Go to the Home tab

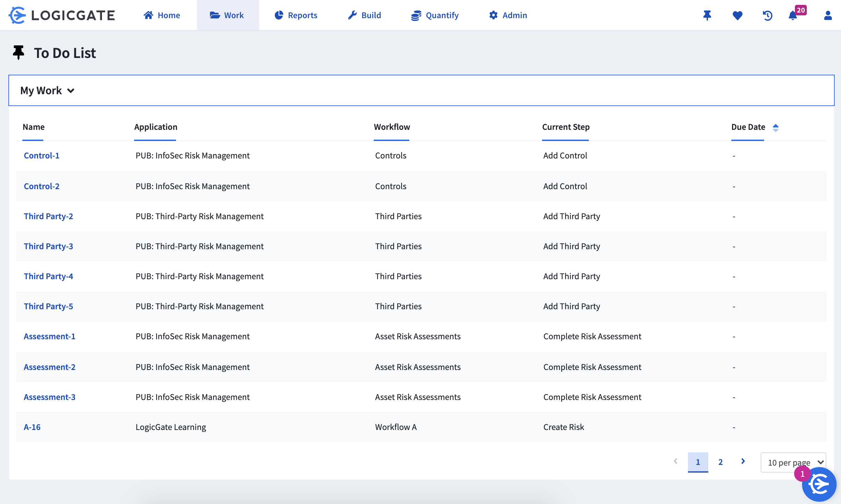162,15
